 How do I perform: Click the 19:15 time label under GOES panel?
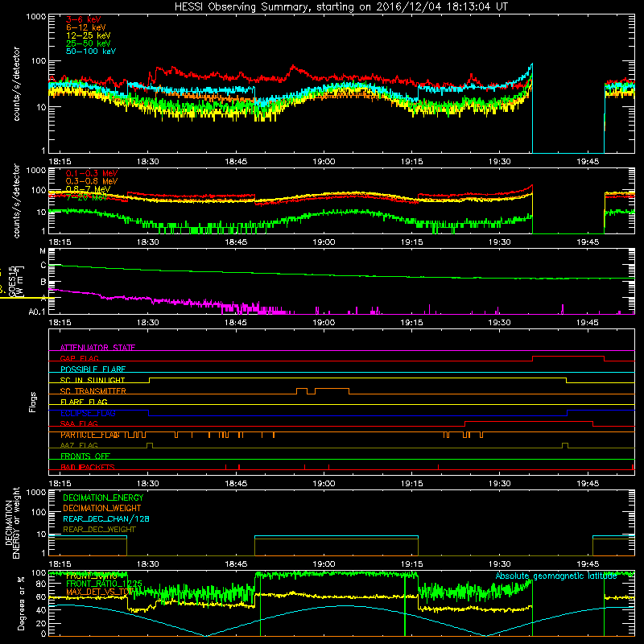(x=411, y=323)
